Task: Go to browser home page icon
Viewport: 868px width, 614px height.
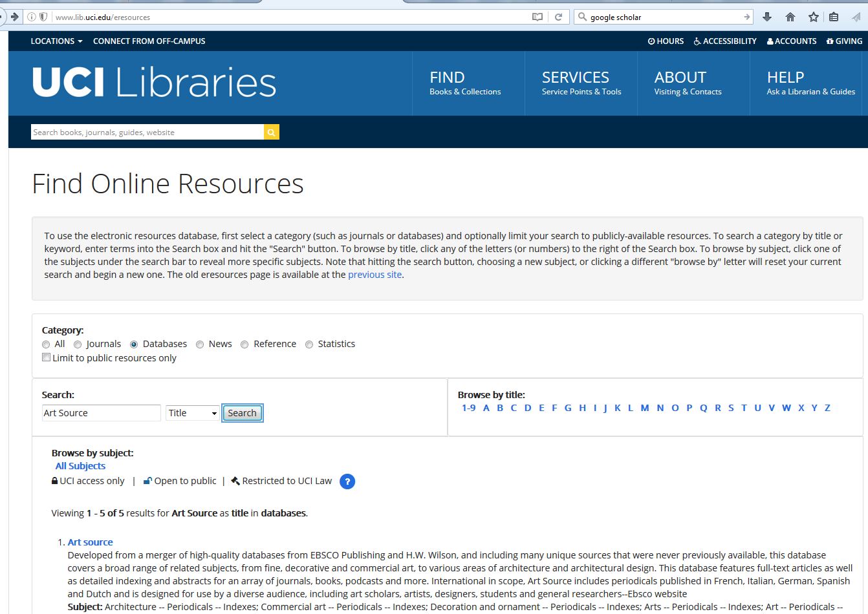Action: click(x=790, y=17)
